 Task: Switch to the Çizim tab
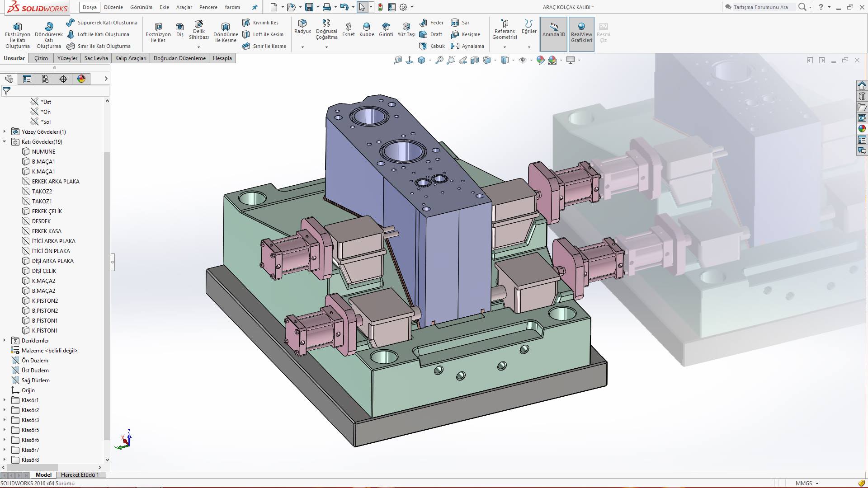41,58
